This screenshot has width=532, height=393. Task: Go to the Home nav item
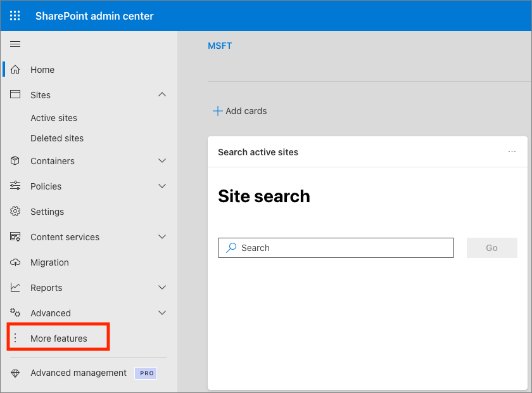pyautogui.click(x=87, y=70)
